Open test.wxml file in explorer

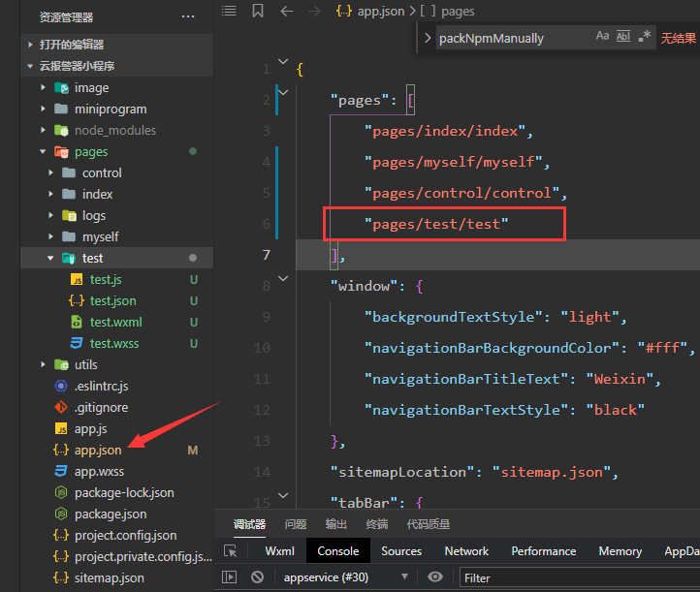115,322
